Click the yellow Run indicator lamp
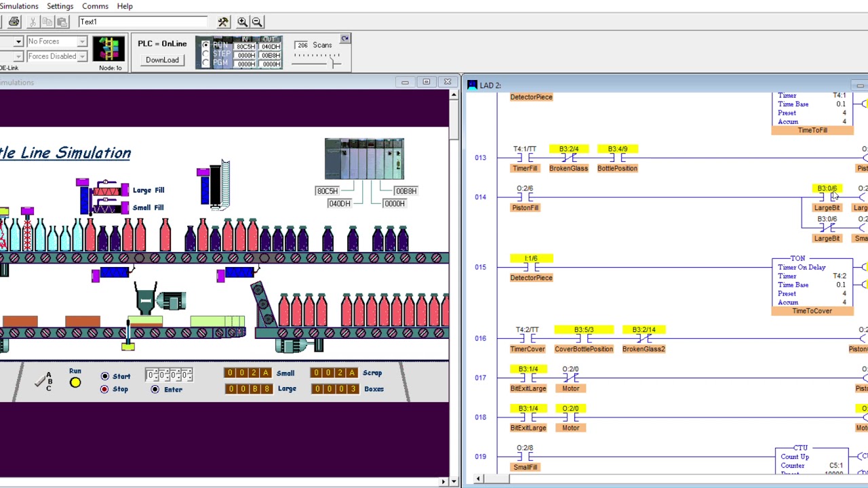The image size is (868, 488). point(75,383)
